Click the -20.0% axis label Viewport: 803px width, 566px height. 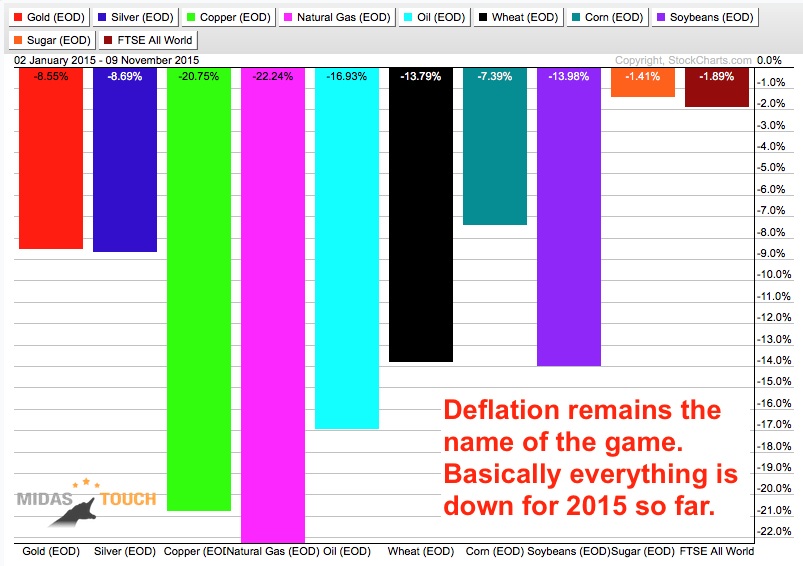(774, 488)
